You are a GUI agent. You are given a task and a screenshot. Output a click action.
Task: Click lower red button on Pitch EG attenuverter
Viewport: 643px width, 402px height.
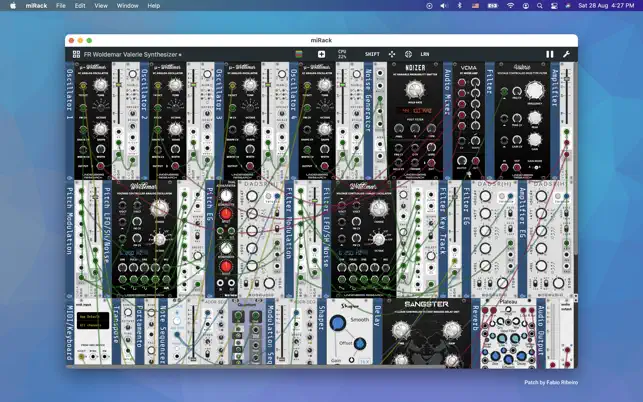coord(226,267)
